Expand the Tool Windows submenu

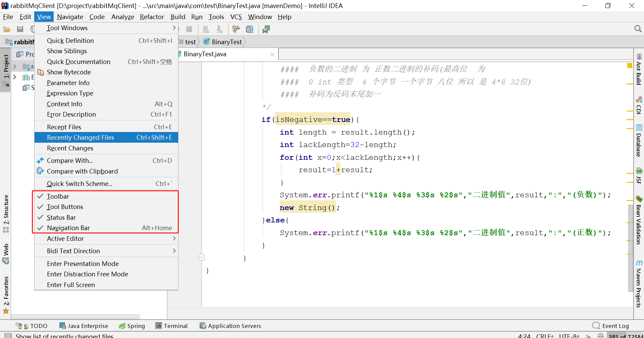(106, 28)
